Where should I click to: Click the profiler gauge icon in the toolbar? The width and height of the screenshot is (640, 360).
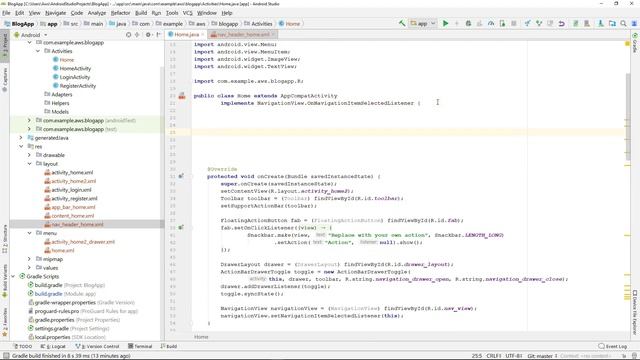pyautogui.click(x=491, y=24)
